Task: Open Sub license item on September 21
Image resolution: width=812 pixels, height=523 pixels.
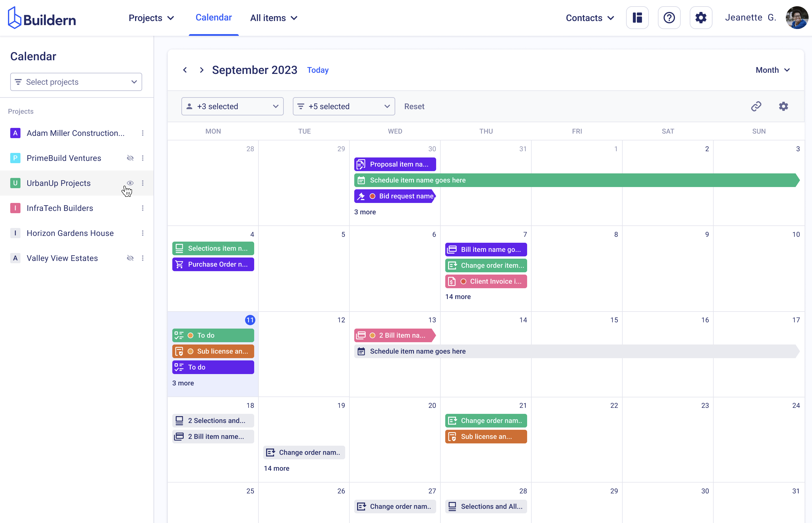Action: coord(486,436)
